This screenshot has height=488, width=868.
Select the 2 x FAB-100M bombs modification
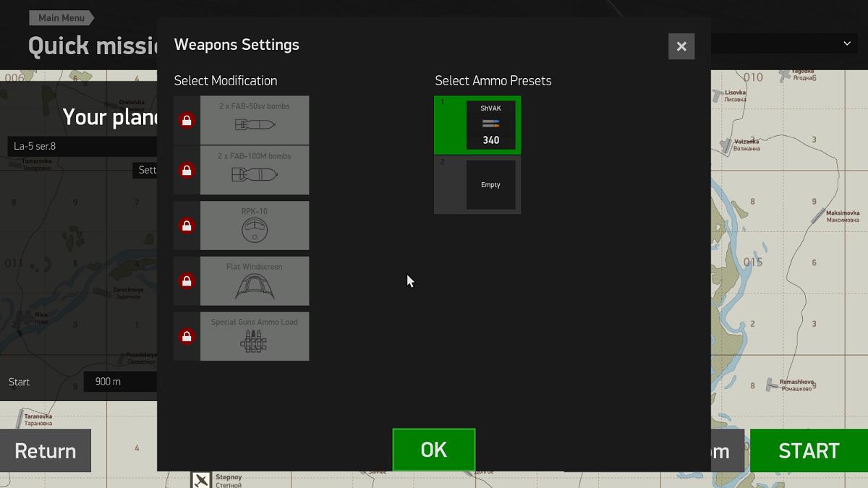[x=255, y=170]
